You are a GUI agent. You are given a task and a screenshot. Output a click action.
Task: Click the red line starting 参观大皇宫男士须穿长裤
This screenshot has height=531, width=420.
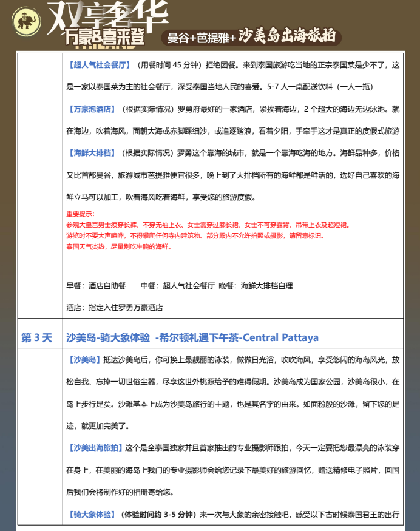coord(208,225)
